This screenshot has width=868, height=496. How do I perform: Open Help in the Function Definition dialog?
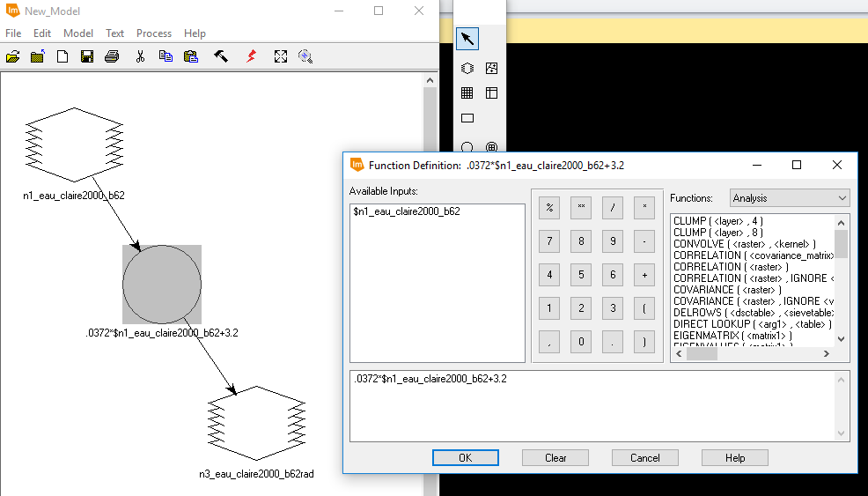pos(734,458)
